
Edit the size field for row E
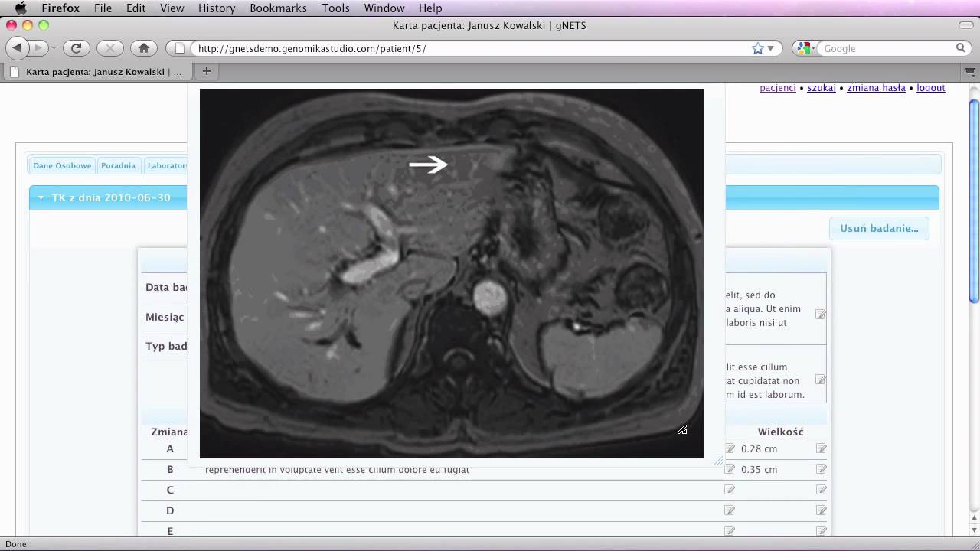pos(821,531)
